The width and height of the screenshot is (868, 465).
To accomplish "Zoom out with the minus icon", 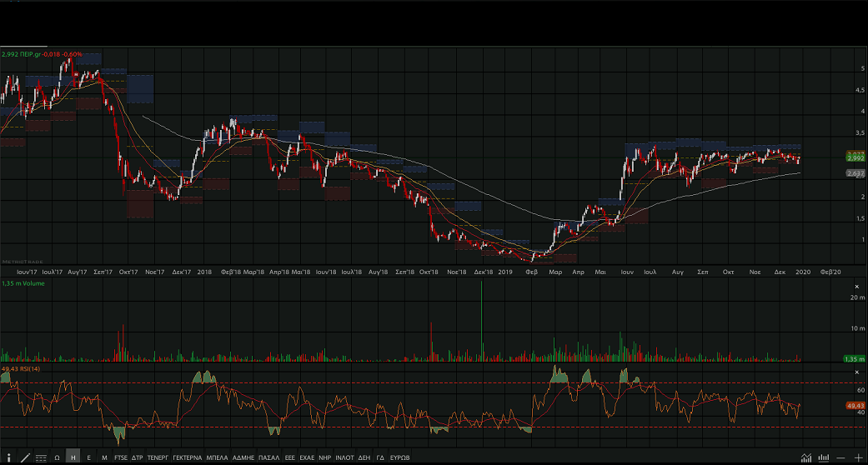I will (x=841, y=457).
